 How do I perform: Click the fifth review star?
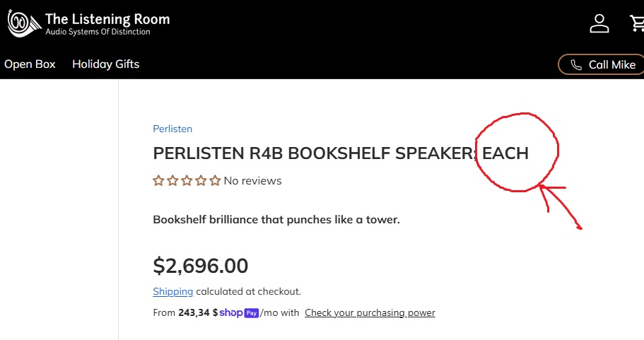pyautogui.click(x=215, y=181)
